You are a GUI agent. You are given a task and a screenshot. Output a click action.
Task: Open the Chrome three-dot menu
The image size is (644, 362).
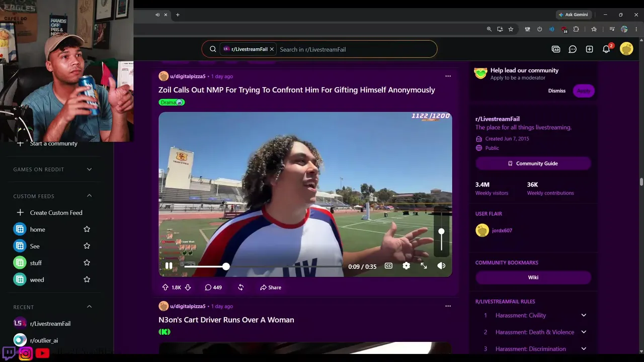[636, 29]
